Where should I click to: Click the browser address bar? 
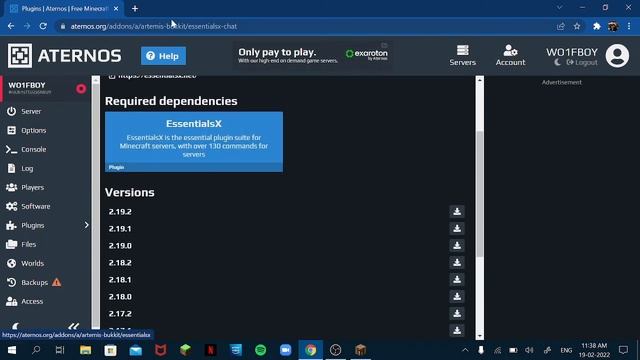[x=306, y=26]
